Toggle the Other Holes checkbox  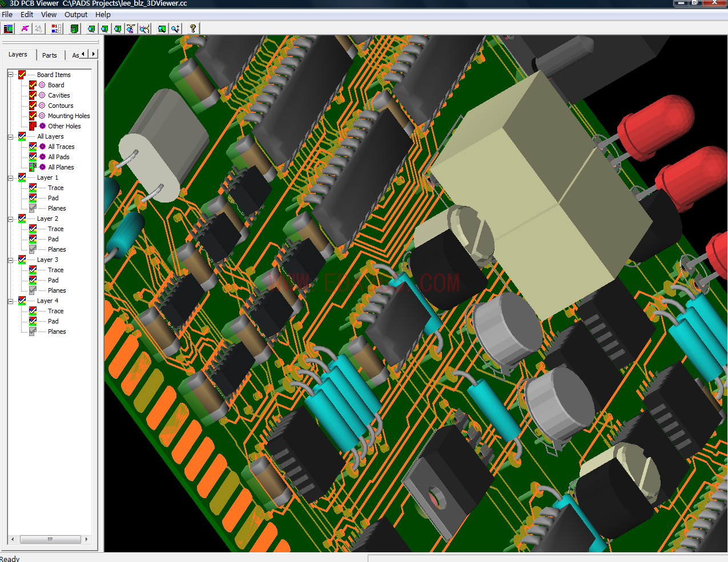tap(33, 126)
